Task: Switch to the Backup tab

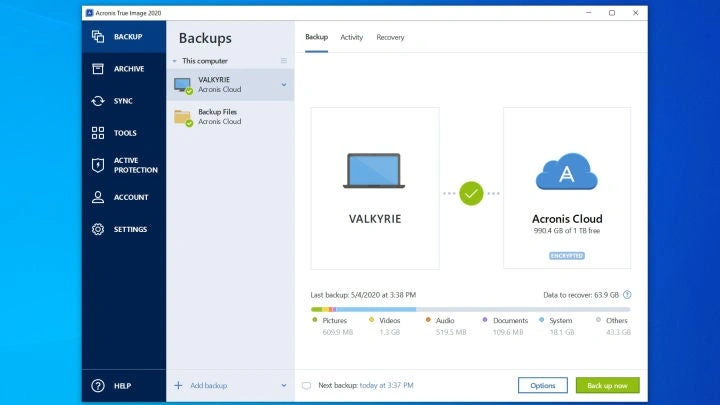Action: (316, 37)
